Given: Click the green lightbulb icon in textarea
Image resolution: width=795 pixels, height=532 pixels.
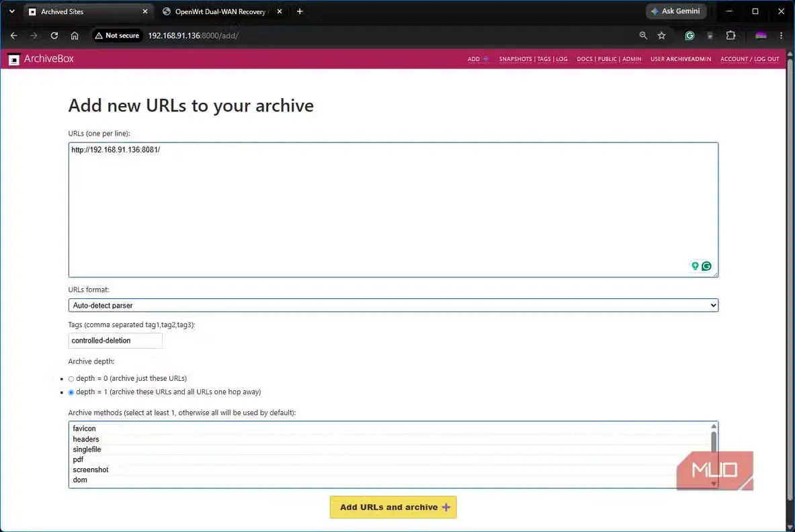Looking at the screenshot, I should (695, 266).
